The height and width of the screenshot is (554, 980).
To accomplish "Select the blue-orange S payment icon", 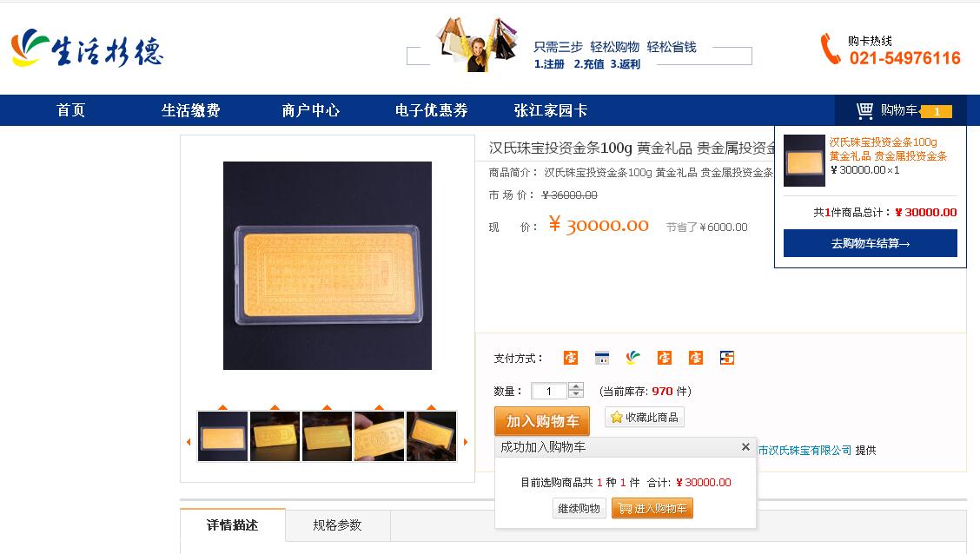I will [x=727, y=358].
